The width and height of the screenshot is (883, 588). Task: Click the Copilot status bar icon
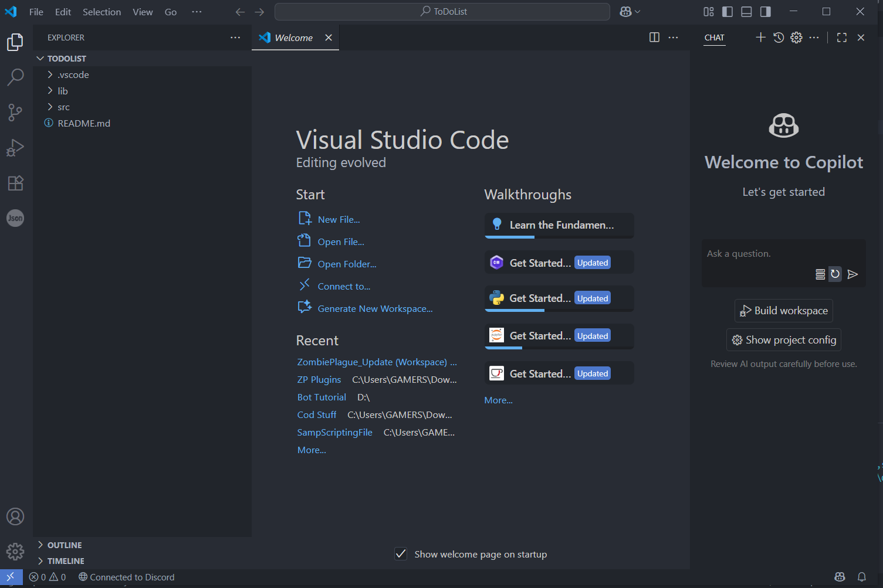(x=840, y=577)
